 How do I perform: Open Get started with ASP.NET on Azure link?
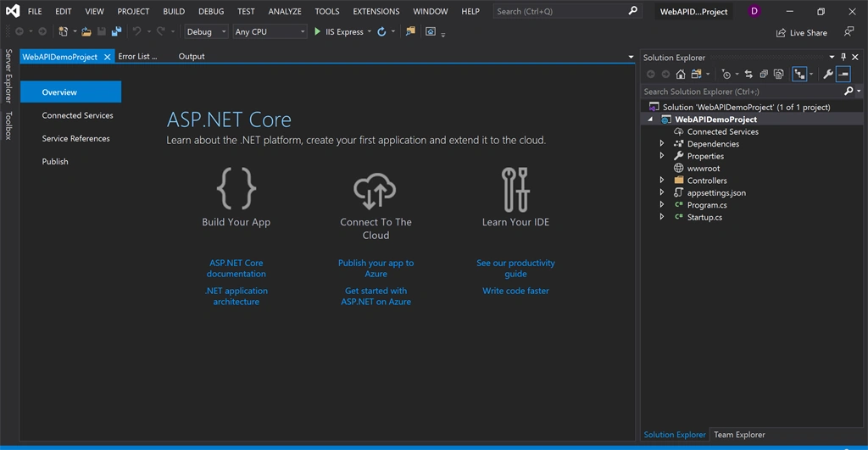pos(376,296)
